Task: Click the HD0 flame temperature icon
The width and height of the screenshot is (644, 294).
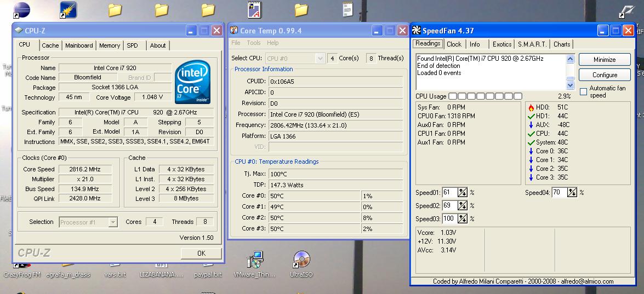Action: (531, 107)
